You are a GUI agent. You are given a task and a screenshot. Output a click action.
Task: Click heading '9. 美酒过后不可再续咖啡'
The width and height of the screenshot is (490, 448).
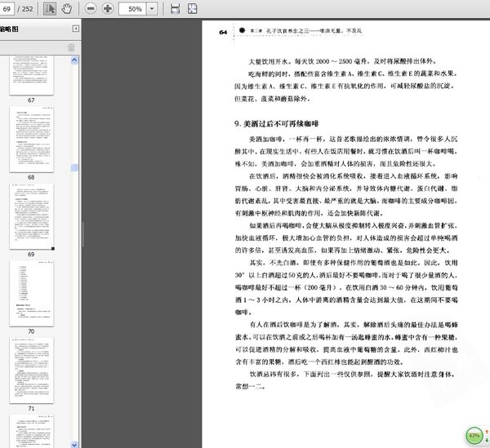[x=276, y=124]
